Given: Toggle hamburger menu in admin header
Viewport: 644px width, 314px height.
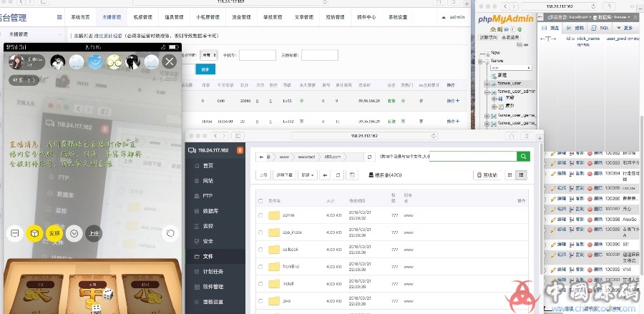Looking at the screenshot, I should coord(59,17).
